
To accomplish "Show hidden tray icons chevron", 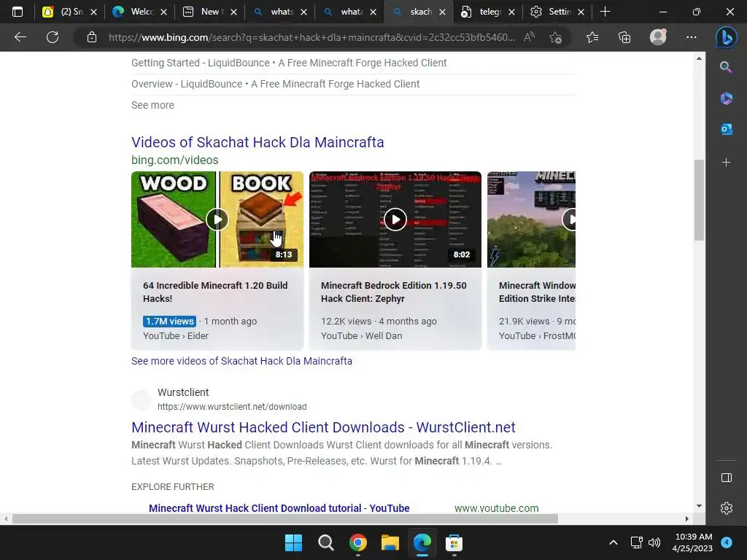I will (614, 542).
